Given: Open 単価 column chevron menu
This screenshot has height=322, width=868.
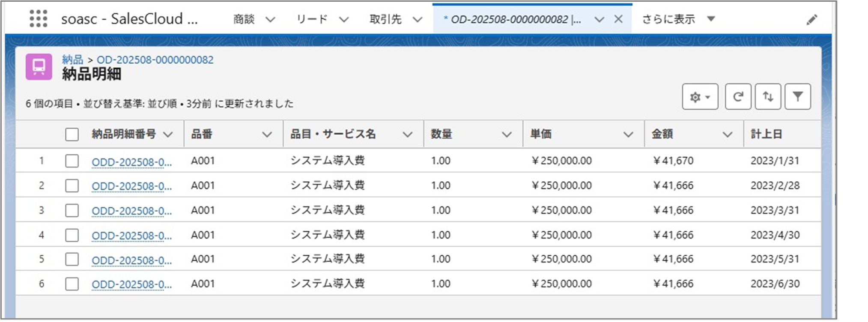Looking at the screenshot, I should tap(628, 135).
